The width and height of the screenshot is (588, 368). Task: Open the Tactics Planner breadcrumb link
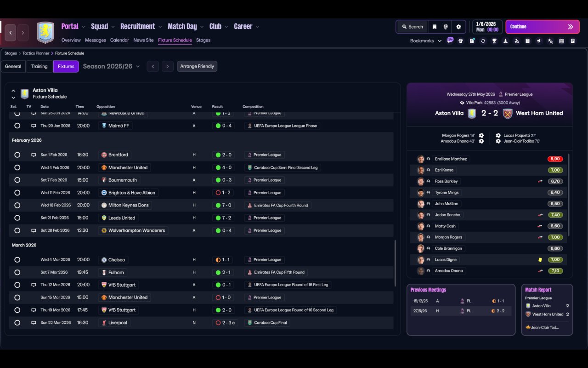(35, 53)
